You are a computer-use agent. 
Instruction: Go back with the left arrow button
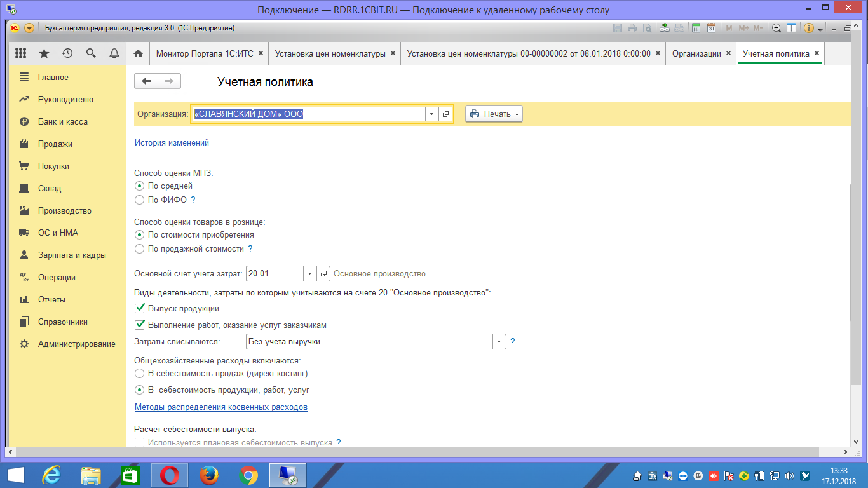click(x=146, y=81)
